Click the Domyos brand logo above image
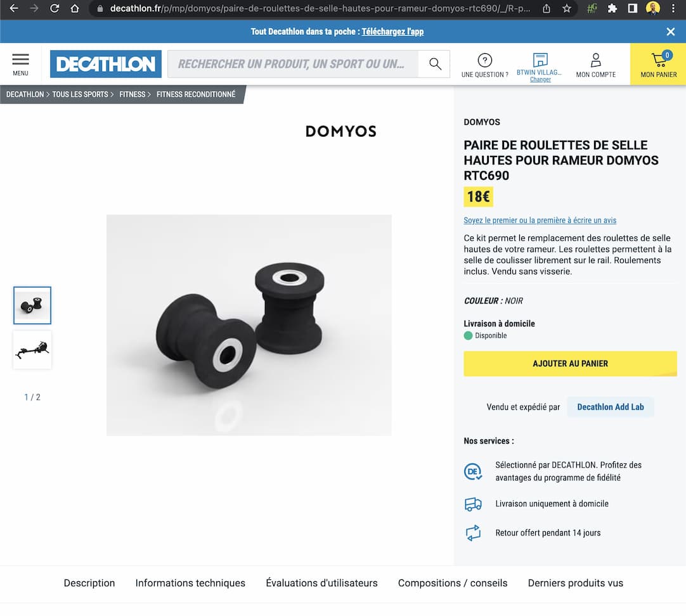The image size is (686, 616). pos(341,131)
